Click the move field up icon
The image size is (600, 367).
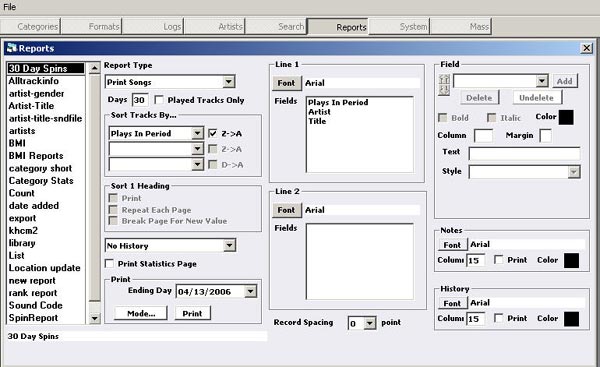click(x=444, y=79)
